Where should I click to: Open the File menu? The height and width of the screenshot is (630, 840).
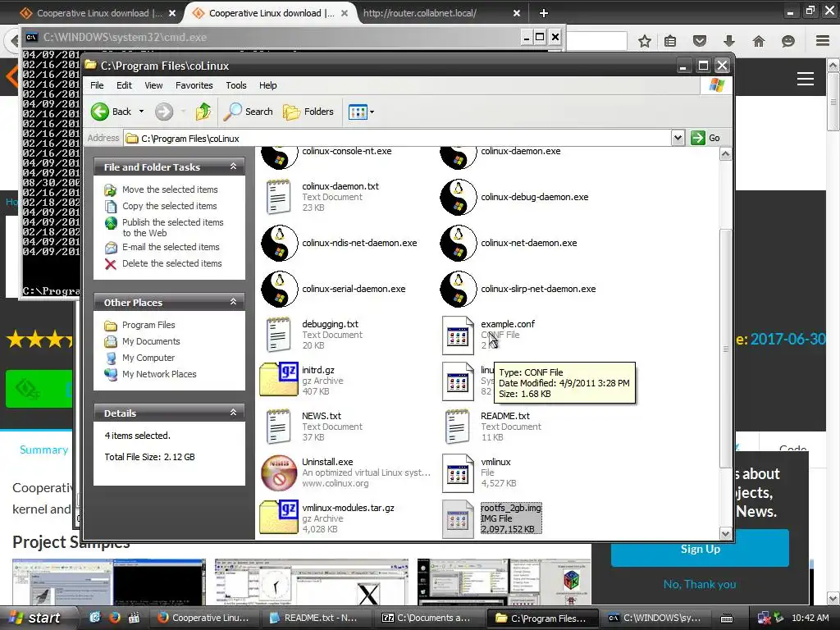tap(97, 85)
